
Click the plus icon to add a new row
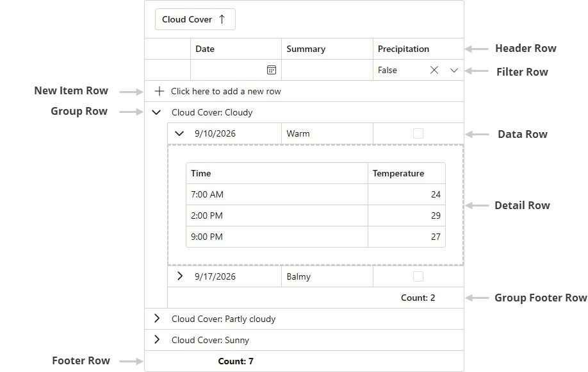click(x=159, y=91)
